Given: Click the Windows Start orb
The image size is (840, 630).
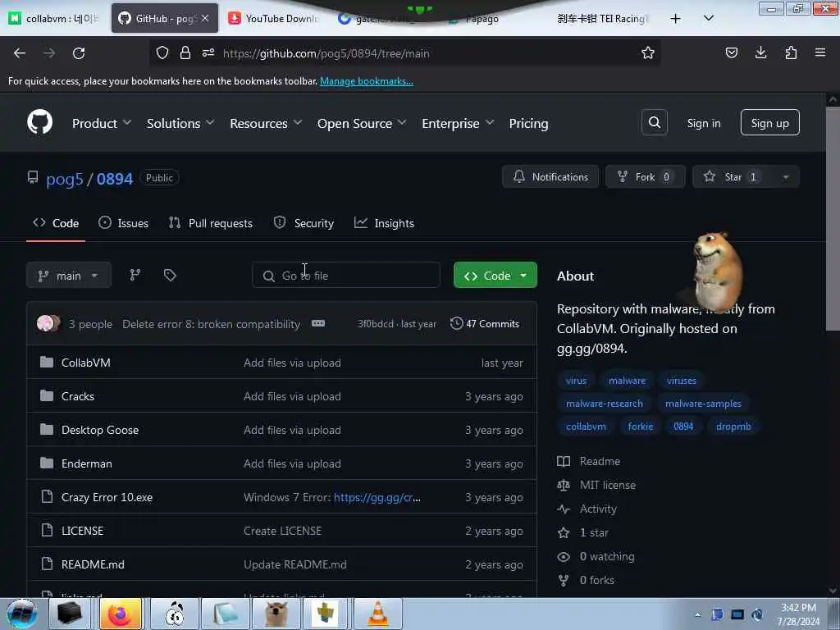Looking at the screenshot, I should point(21,614).
